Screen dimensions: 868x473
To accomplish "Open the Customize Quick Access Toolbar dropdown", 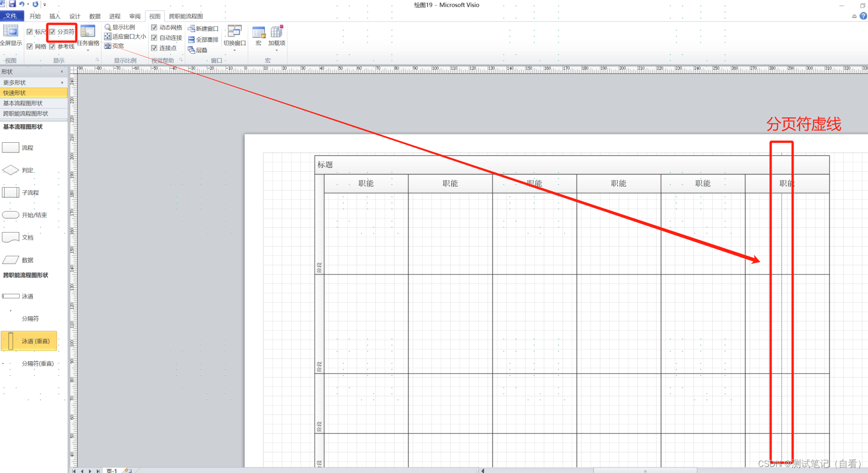I will coord(44,4).
